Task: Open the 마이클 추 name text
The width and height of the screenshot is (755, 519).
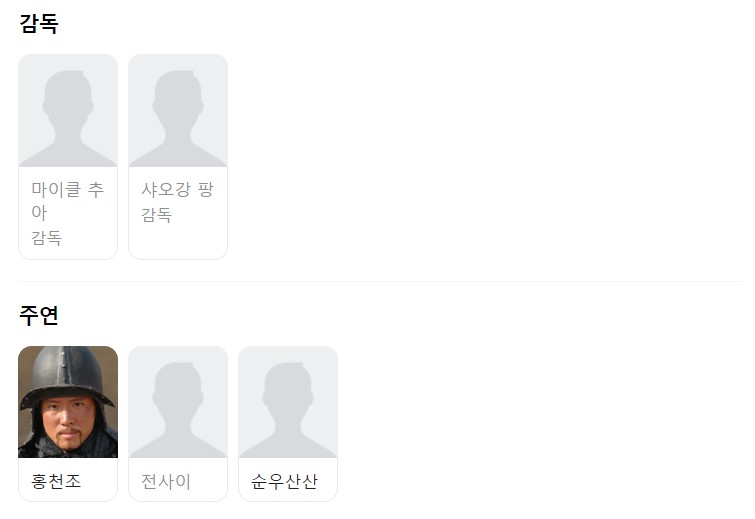Action: (67, 190)
